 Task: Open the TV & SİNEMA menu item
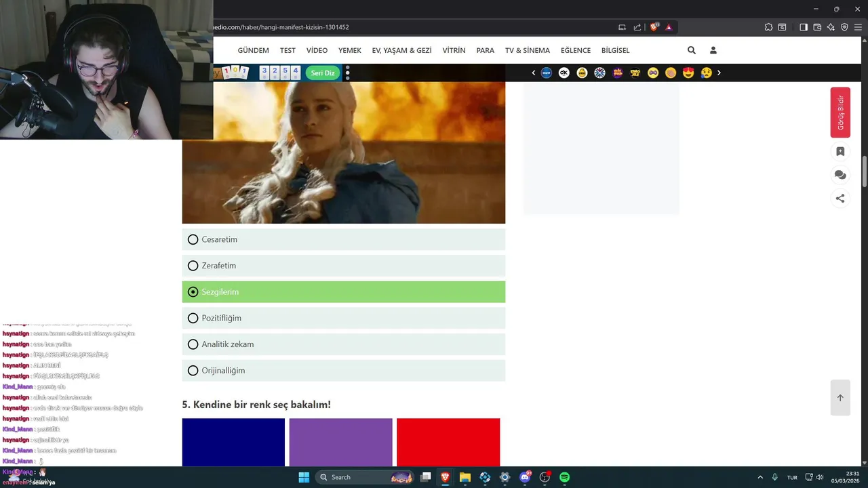coord(528,50)
